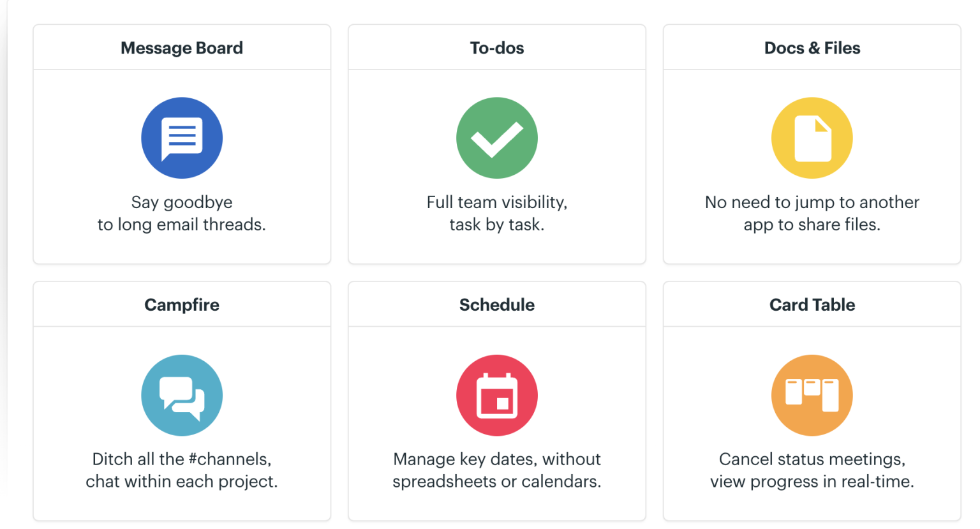Screen dimensions: 980x529
Task: Click the Schedule card title
Action: (x=497, y=304)
